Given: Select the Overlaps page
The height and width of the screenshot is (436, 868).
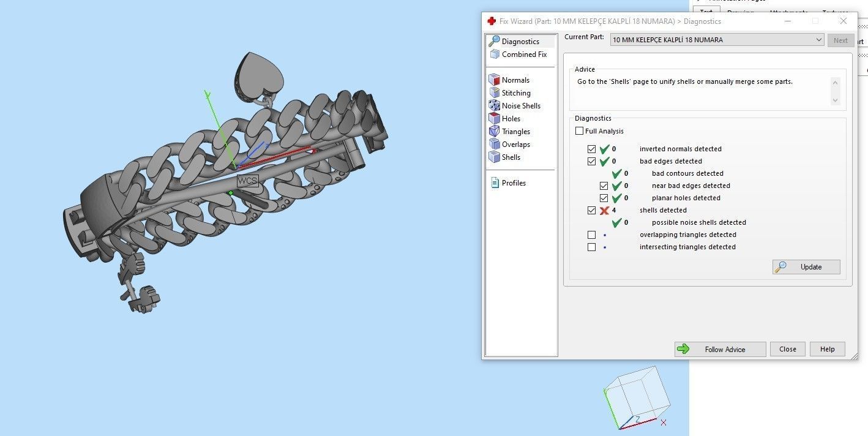Looking at the screenshot, I should (509, 145).
